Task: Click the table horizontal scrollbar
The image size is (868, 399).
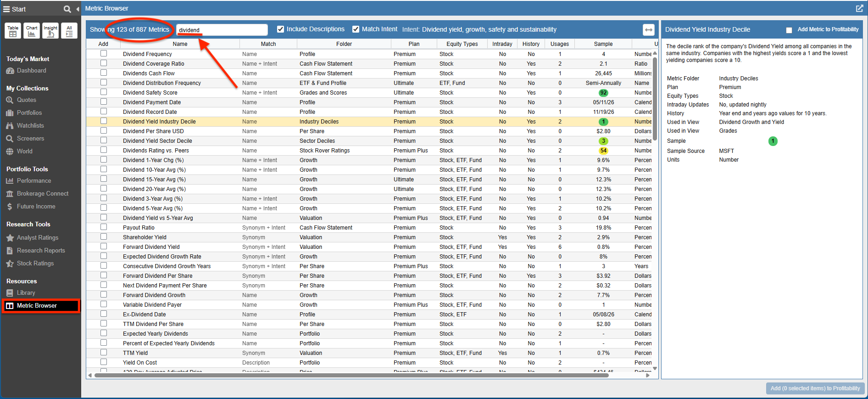Action: pos(351,375)
